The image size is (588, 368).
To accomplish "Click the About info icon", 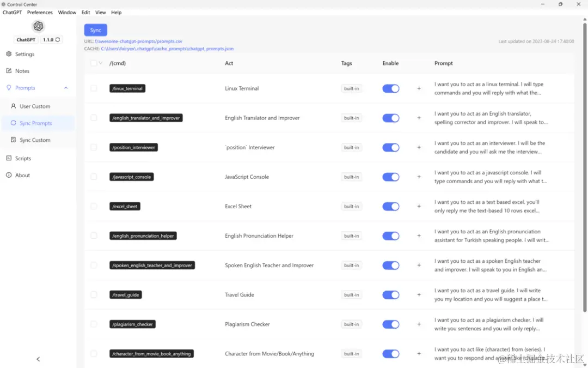I will click(9, 175).
